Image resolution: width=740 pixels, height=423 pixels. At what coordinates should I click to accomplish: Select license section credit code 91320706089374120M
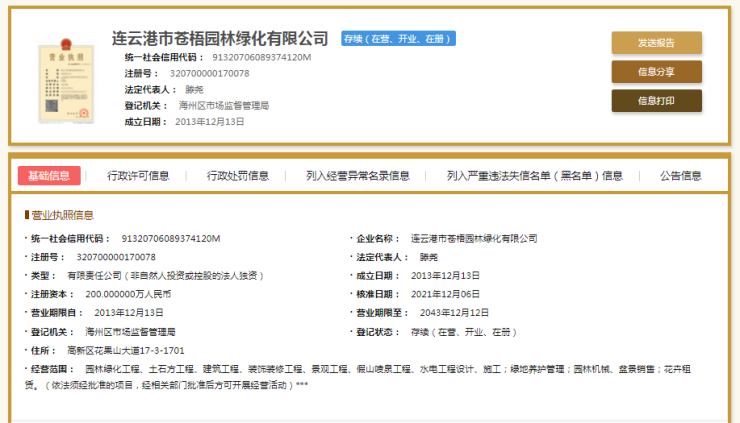point(171,238)
